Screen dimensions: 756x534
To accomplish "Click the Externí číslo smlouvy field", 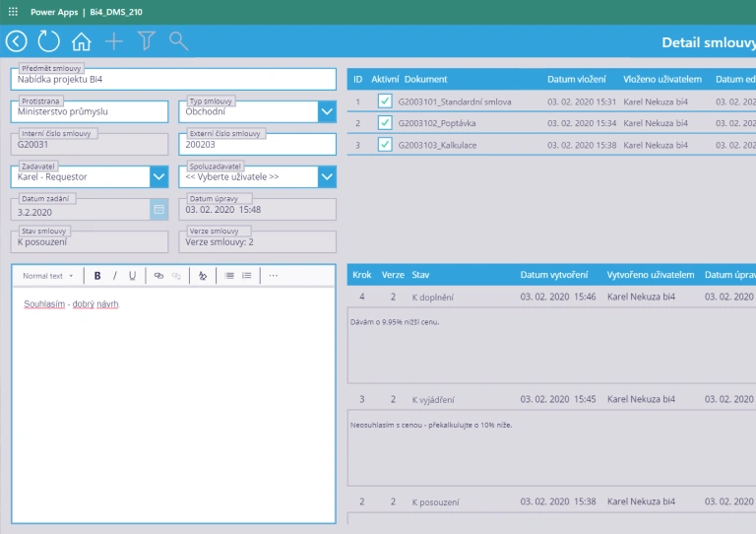I will pos(257,145).
